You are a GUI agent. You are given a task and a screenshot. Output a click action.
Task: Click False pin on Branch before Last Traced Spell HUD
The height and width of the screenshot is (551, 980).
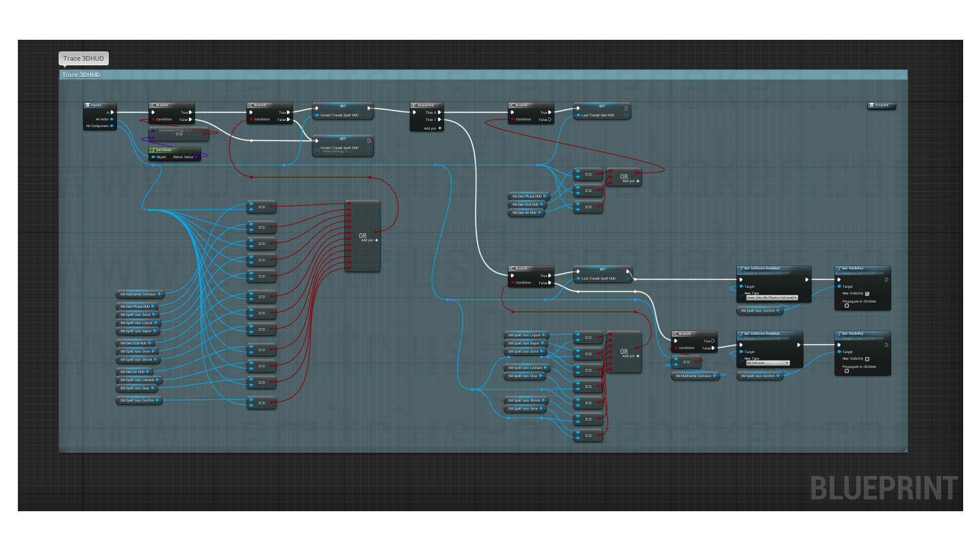coord(550,283)
